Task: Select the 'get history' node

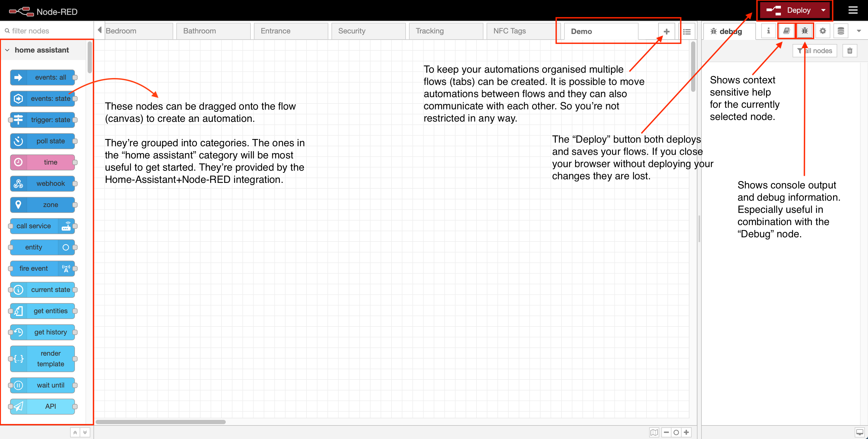Action: (42, 332)
